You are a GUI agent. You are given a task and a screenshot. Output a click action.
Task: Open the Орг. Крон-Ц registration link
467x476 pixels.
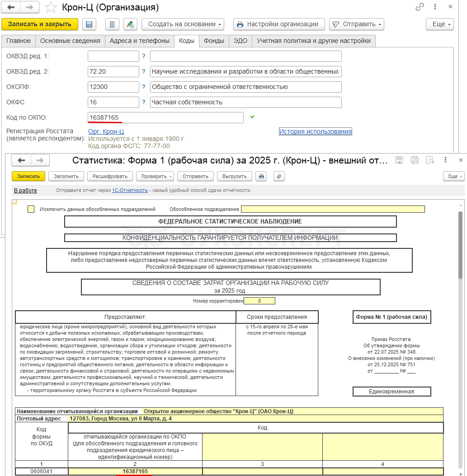[106, 131]
